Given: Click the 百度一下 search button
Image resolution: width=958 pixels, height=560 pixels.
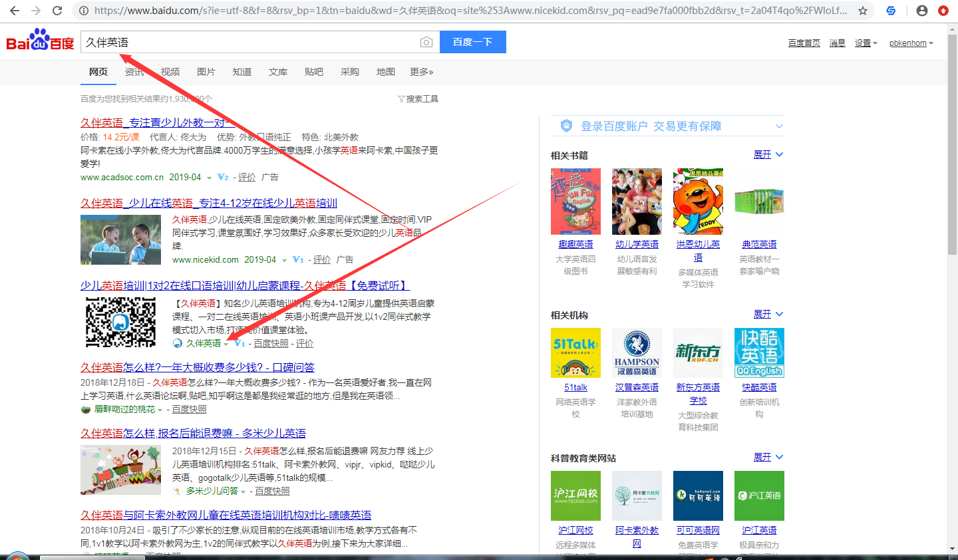Looking at the screenshot, I should click(x=473, y=42).
